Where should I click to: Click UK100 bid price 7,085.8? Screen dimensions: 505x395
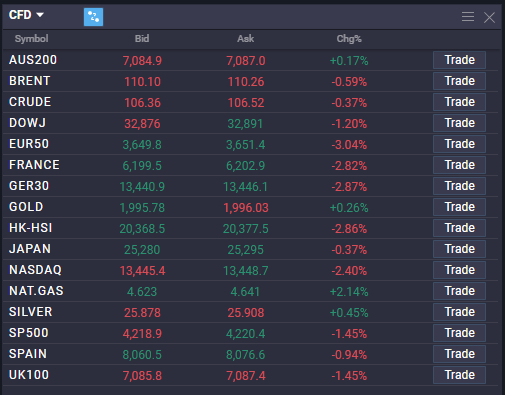pyautogui.click(x=142, y=376)
